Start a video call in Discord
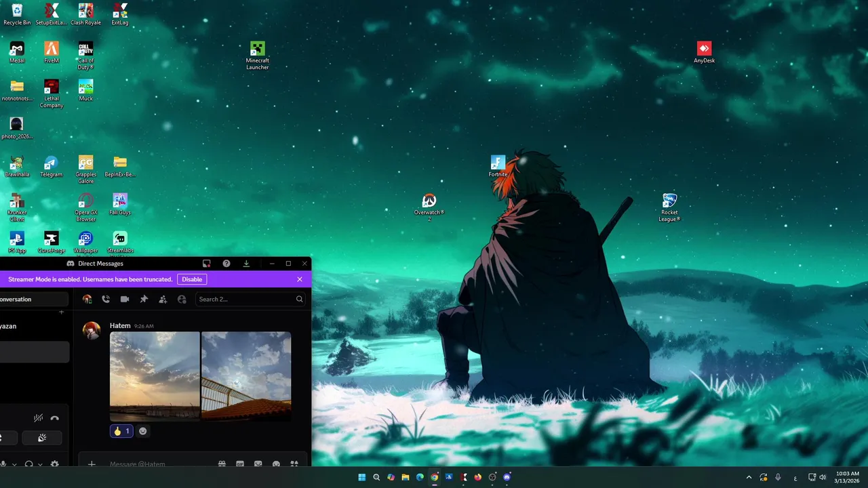This screenshot has width=868, height=488. (x=125, y=299)
